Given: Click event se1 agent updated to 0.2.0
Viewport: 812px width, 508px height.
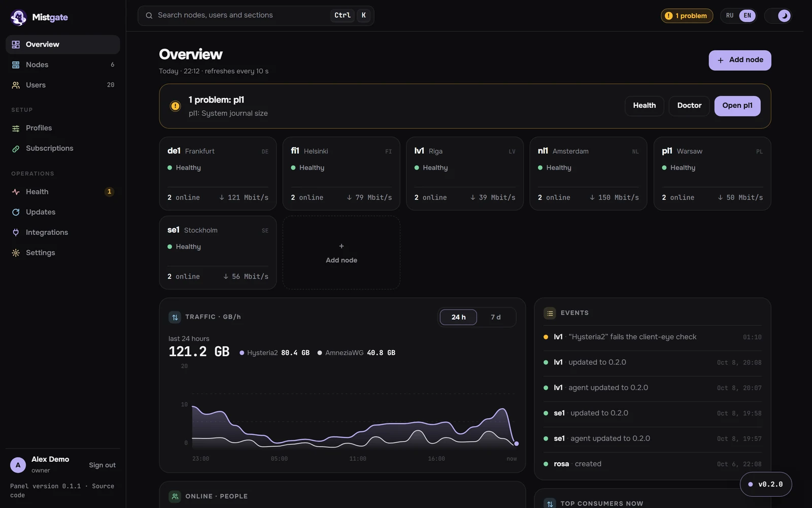Looking at the screenshot, I should click(653, 439).
